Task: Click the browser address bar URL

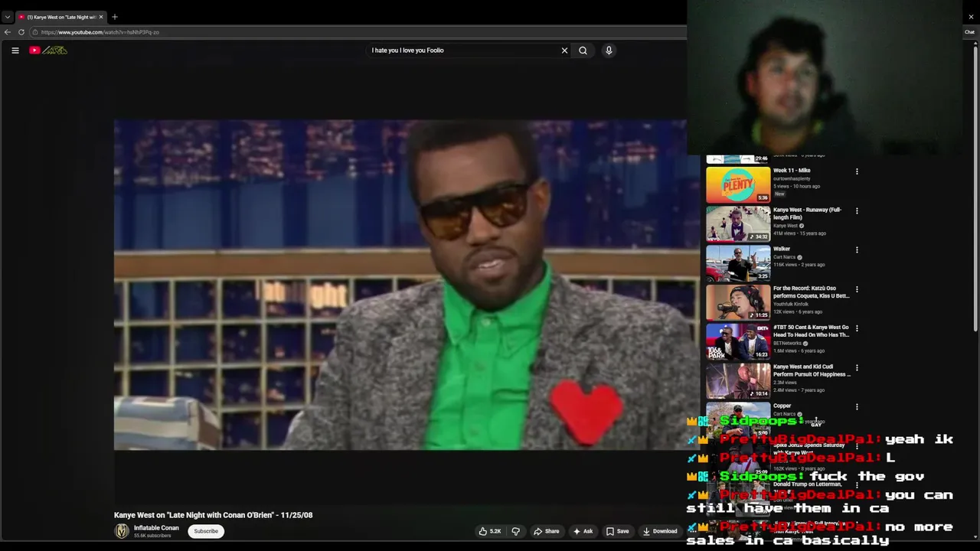Action: 100,32
